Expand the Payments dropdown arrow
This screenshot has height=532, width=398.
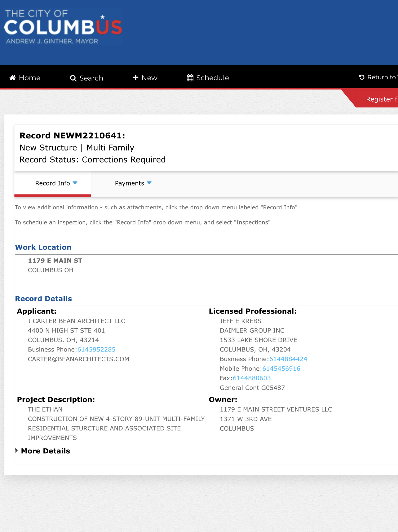point(149,183)
